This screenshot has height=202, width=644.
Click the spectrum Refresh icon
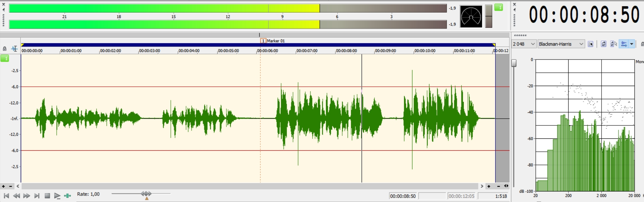pyautogui.click(x=603, y=44)
